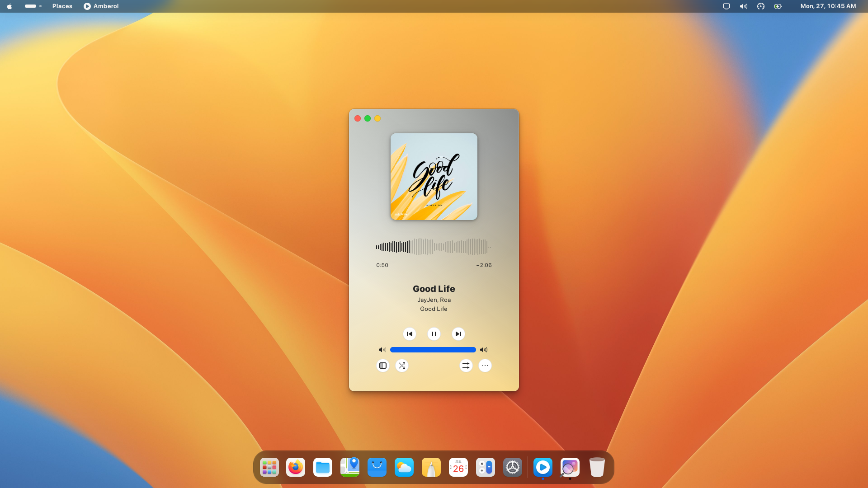Click the accessibility tray icon
Image resolution: width=868 pixels, height=488 pixels.
761,6
